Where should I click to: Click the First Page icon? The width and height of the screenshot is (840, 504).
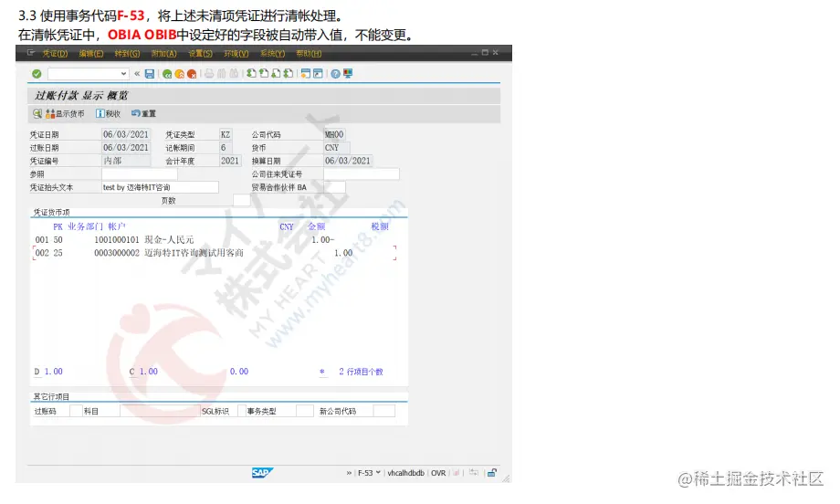[x=251, y=74]
